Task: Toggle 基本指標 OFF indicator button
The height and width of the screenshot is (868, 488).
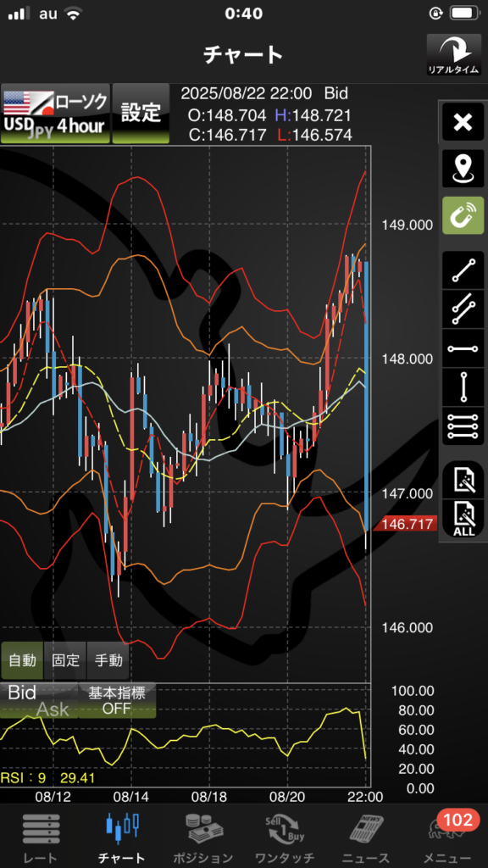Action: (117, 701)
